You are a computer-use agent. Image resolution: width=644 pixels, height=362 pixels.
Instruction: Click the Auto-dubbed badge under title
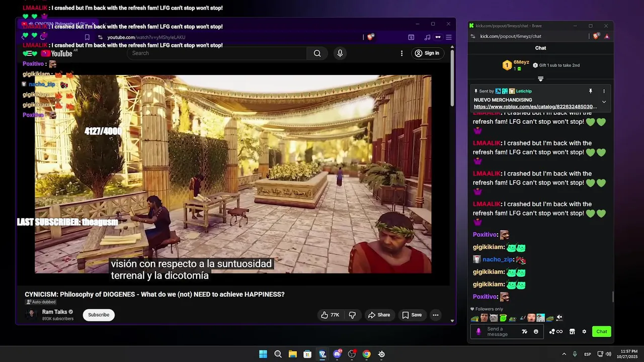(41, 302)
